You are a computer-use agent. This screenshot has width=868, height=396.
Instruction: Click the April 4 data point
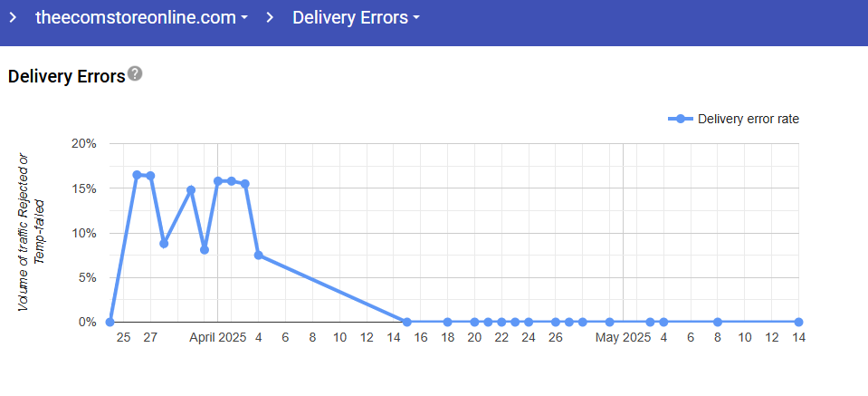[x=259, y=256]
